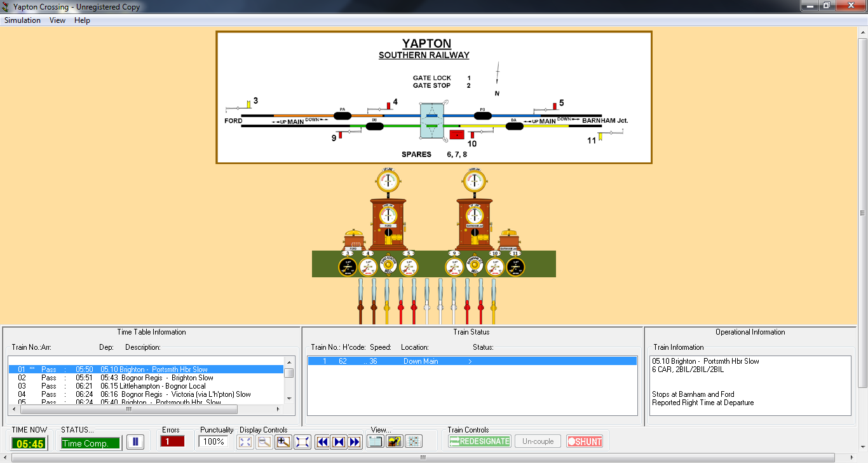
Task: Pull the second brown lever (gate stop)
Action: [374, 300]
